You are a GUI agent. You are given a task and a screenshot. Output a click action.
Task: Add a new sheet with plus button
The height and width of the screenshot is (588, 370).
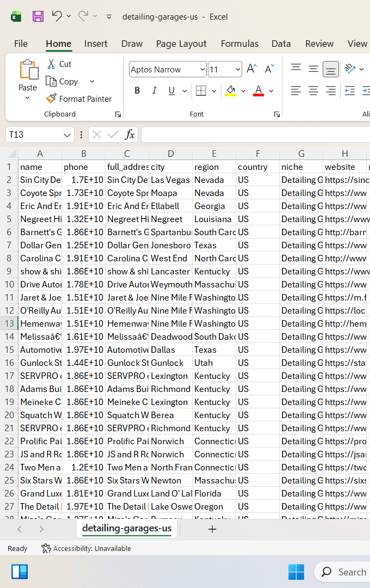[212, 529]
